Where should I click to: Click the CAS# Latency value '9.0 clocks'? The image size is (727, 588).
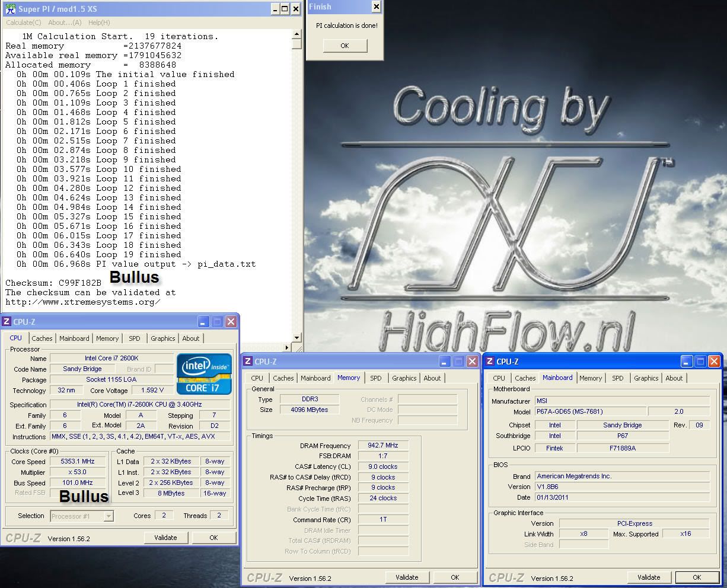383,466
